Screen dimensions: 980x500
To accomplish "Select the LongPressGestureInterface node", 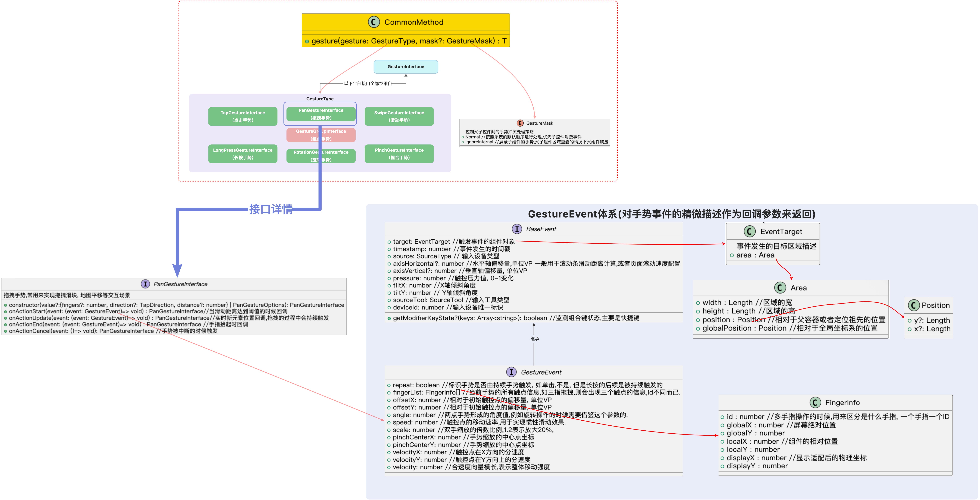I will pyautogui.click(x=243, y=154).
